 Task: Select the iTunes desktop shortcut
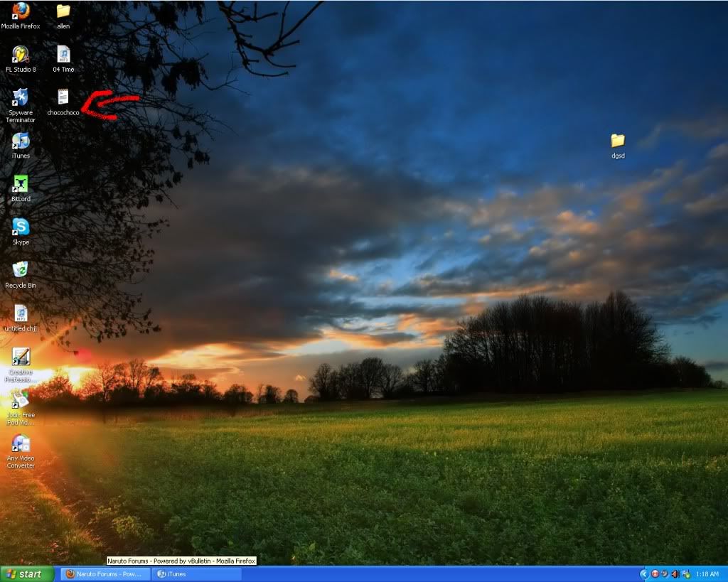pyautogui.click(x=21, y=141)
